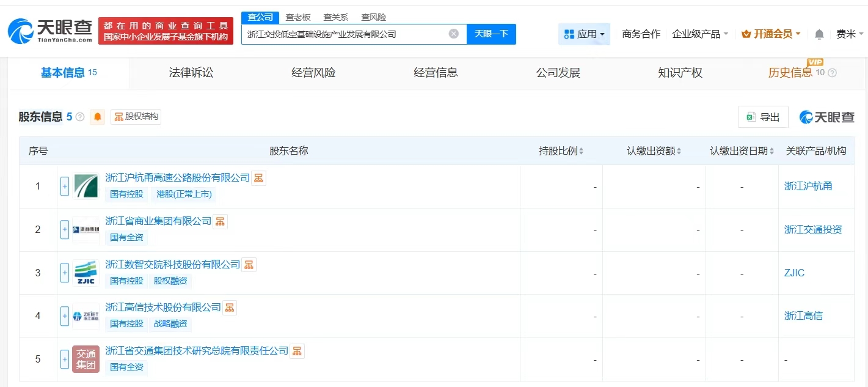Select the 经营信息 tab
This screenshot has height=387, width=868.
tap(436, 73)
